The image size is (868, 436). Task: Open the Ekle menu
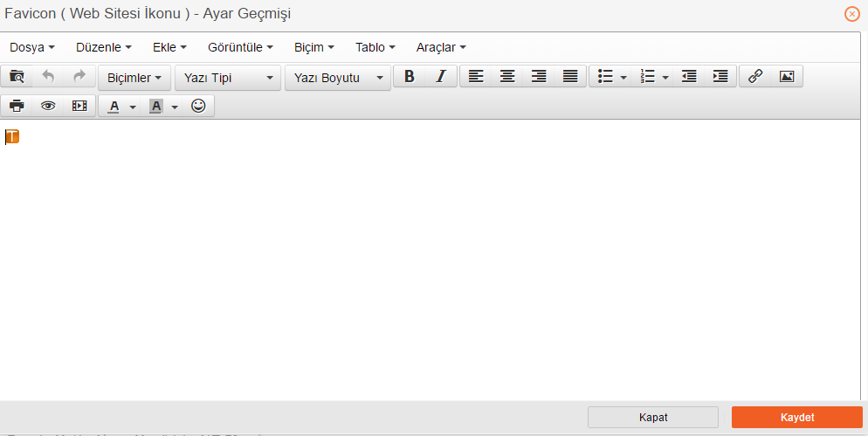169,47
